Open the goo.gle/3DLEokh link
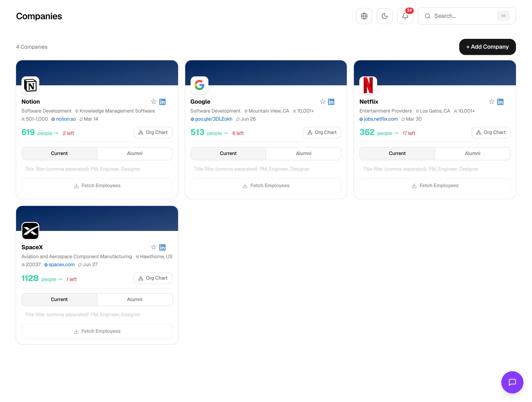 pyautogui.click(x=211, y=119)
